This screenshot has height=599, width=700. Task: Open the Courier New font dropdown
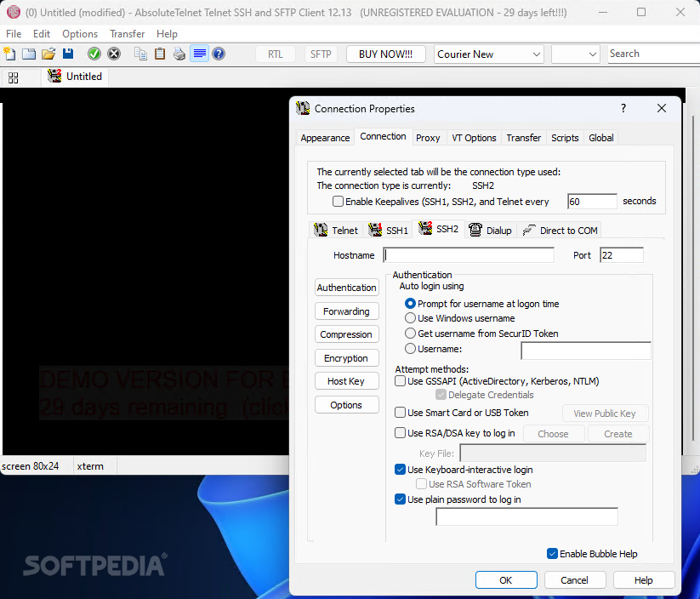click(489, 54)
